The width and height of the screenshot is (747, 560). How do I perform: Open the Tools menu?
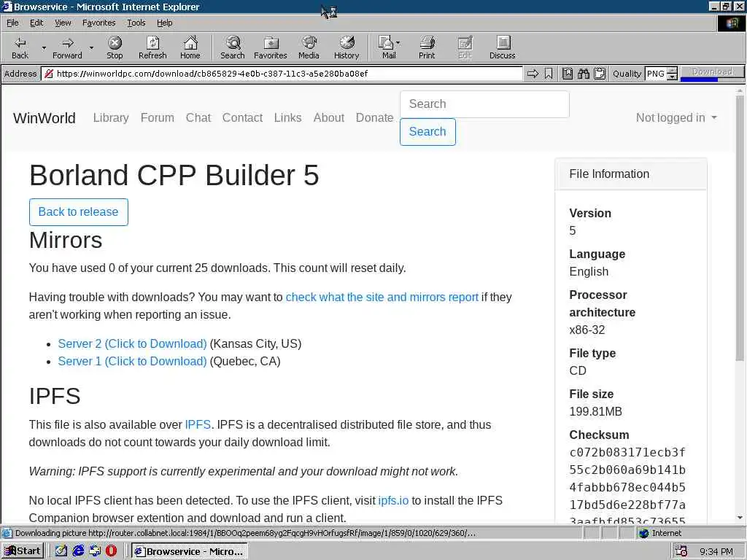tap(136, 23)
